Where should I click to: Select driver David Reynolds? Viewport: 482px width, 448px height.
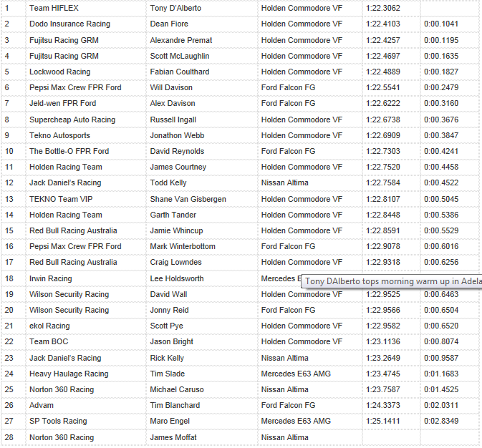(177, 151)
